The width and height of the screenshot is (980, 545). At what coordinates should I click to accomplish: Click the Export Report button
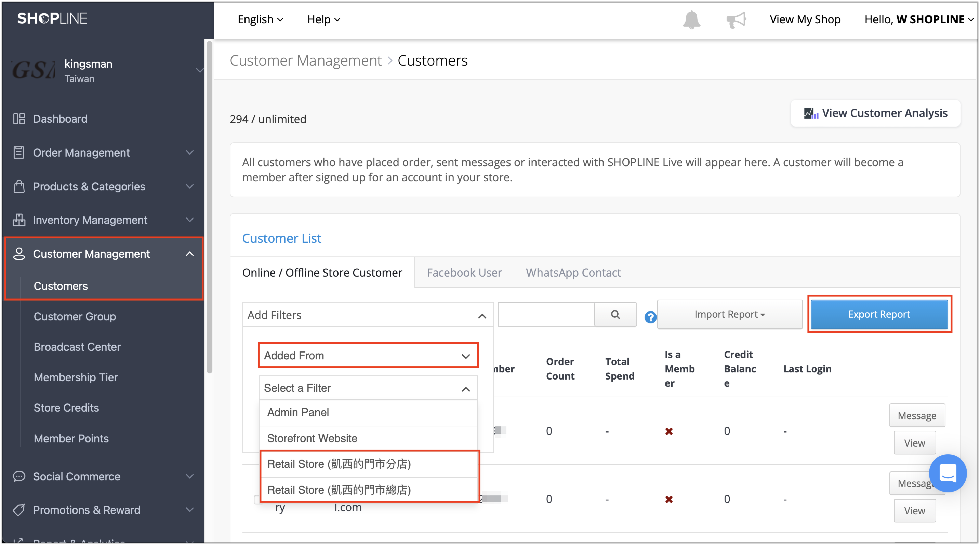[x=879, y=314]
